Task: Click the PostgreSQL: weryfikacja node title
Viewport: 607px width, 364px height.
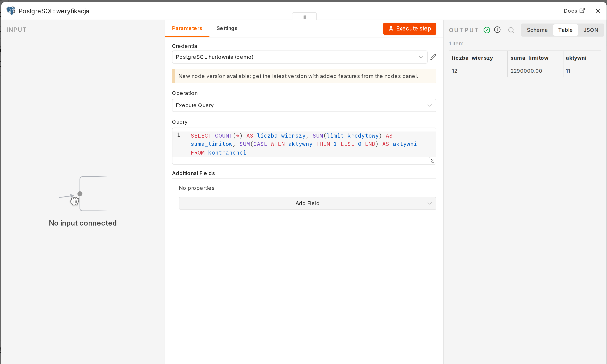Action: tap(54, 11)
